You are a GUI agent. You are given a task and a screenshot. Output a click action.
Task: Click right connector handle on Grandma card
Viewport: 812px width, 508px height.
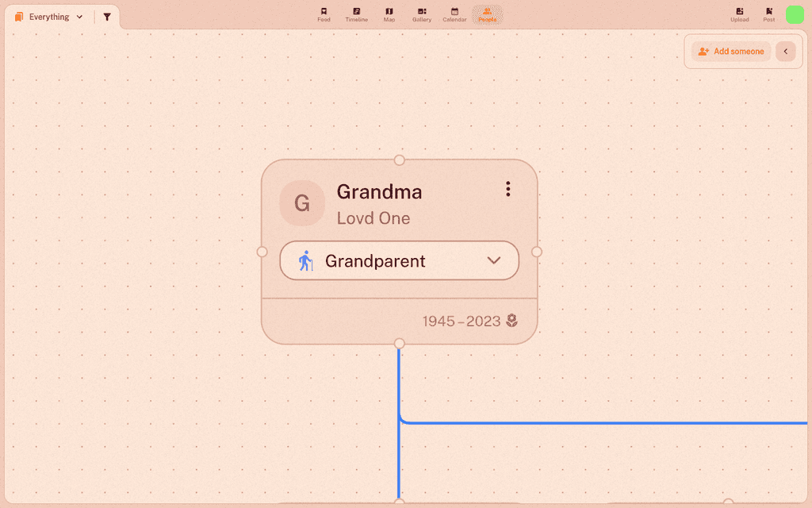coord(537,252)
